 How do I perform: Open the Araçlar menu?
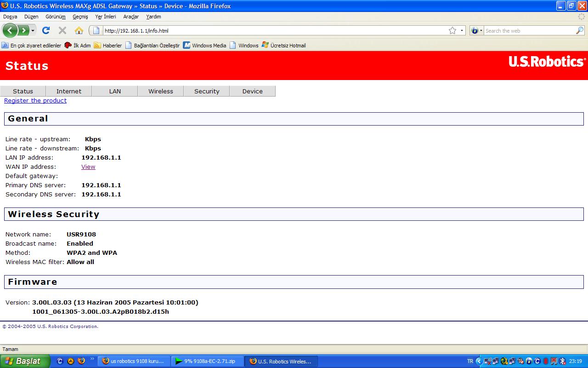pos(131,17)
